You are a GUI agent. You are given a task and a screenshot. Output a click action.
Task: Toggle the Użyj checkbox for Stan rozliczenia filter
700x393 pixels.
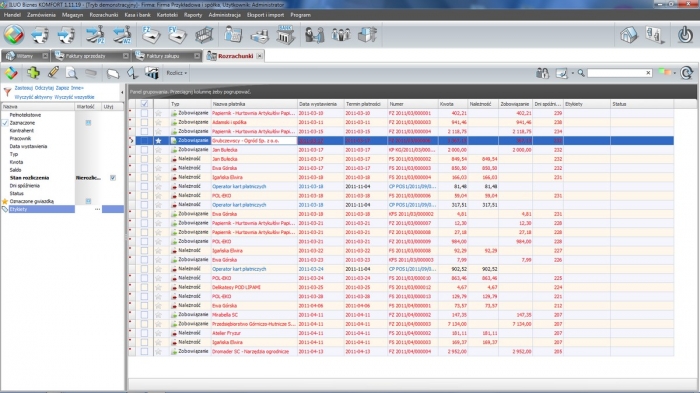click(x=113, y=178)
